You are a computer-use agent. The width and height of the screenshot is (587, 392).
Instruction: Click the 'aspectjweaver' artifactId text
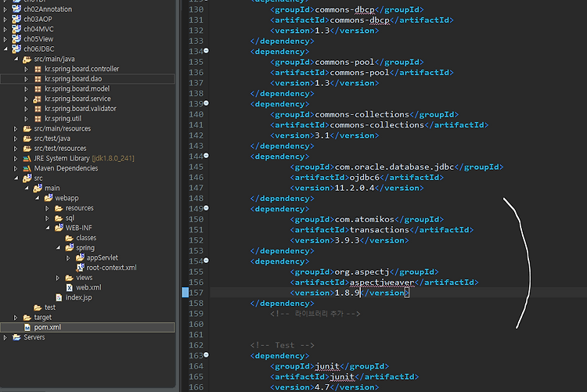point(382,282)
